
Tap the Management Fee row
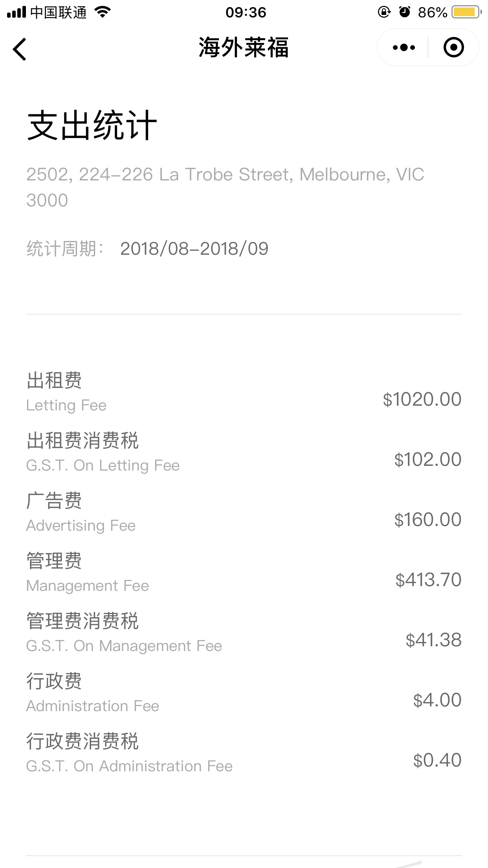tap(244, 573)
